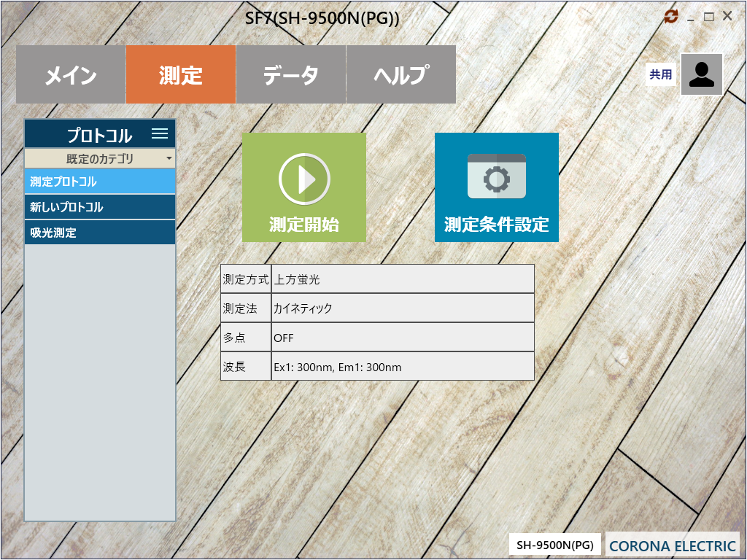The width and height of the screenshot is (747, 560).
Task: Click the 波長 Ex1: 300nm row
Action: pos(377,367)
